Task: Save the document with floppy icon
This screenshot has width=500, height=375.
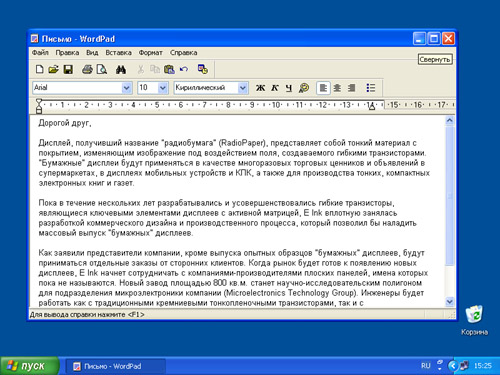Action: tap(68, 69)
